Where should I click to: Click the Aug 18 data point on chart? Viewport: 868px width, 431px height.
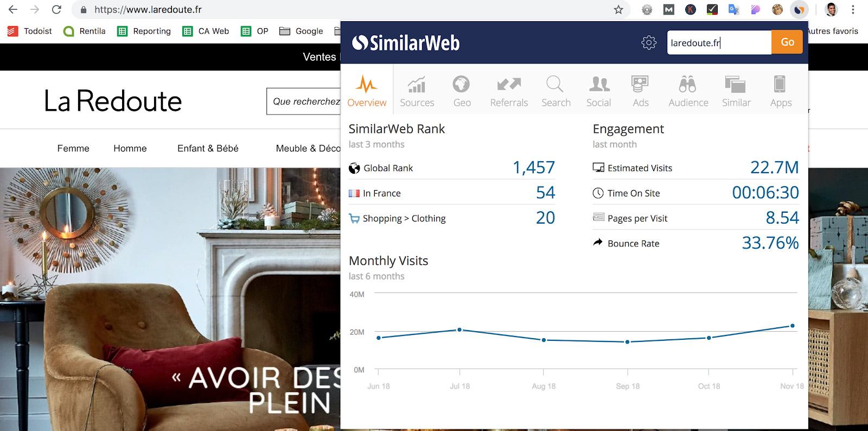(x=544, y=340)
